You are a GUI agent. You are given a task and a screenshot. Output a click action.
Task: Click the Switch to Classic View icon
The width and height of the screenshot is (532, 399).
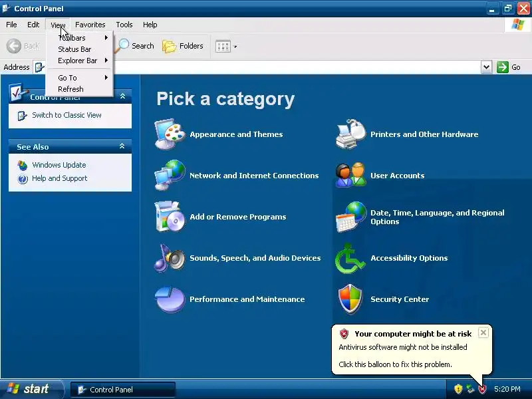22,116
